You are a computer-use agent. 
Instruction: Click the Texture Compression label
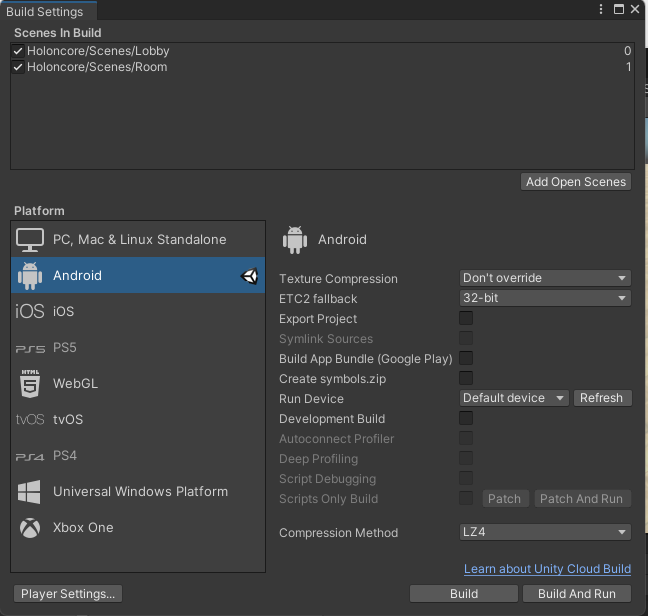coord(338,279)
